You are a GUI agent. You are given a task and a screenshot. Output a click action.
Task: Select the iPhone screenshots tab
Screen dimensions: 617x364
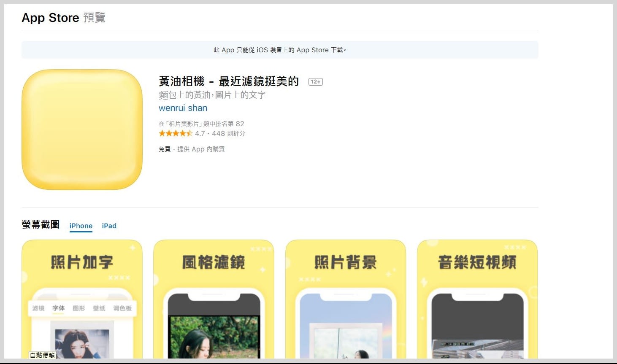[x=81, y=226]
